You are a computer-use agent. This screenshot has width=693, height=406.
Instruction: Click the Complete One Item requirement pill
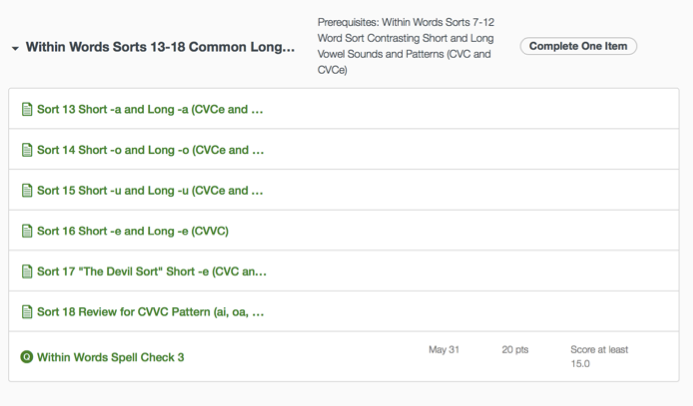[578, 47]
